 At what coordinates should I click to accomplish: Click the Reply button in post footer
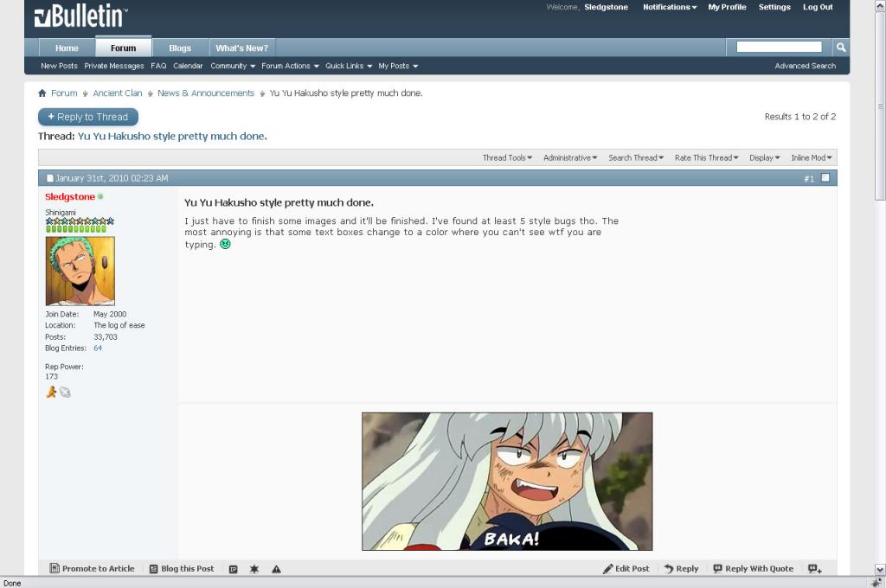pos(682,569)
